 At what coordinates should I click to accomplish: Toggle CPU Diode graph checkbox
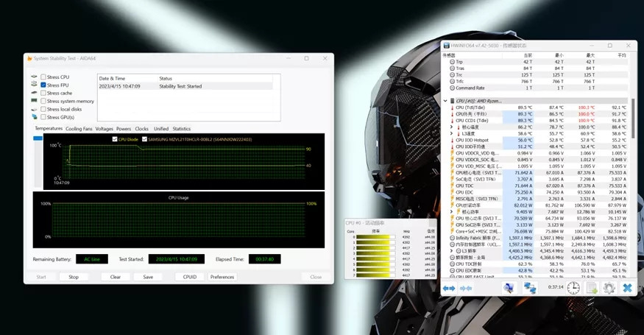pos(115,139)
